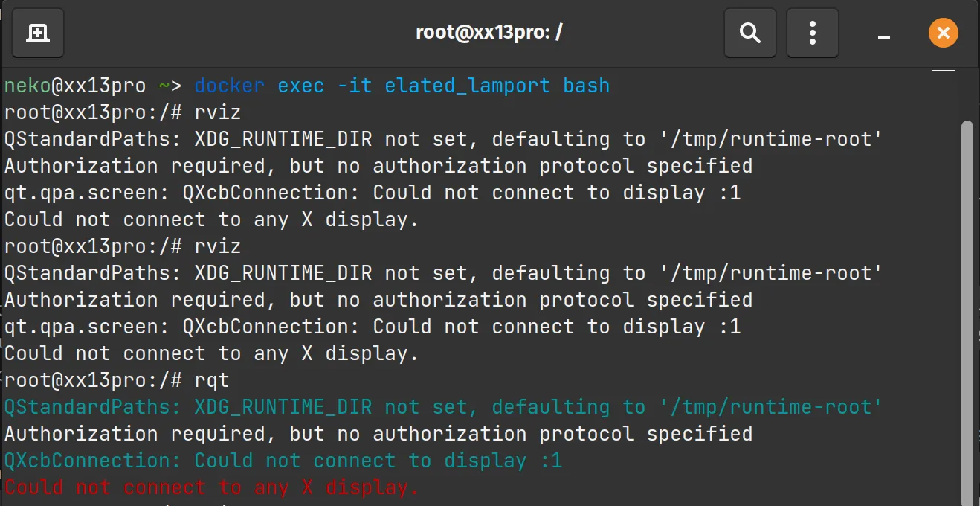Click the container name elated_lamport

pos(467,86)
